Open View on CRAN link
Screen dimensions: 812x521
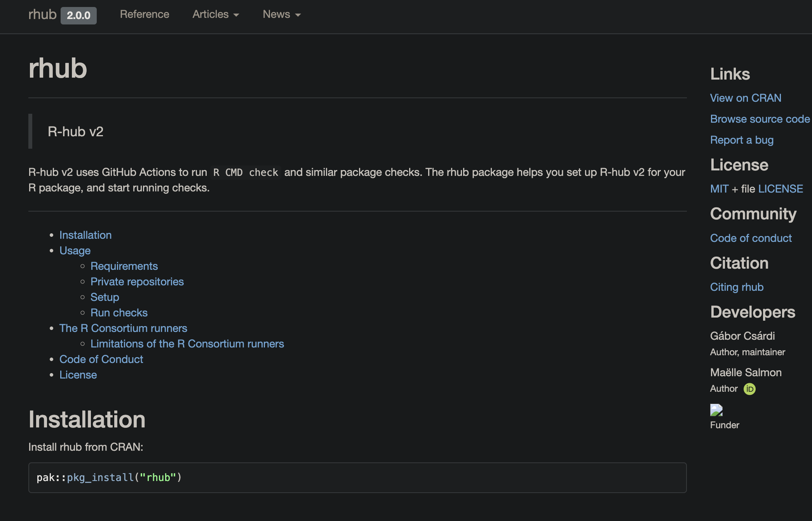(745, 98)
